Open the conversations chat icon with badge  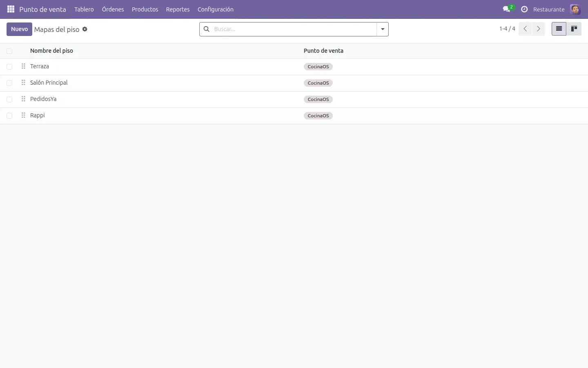[x=508, y=9]
